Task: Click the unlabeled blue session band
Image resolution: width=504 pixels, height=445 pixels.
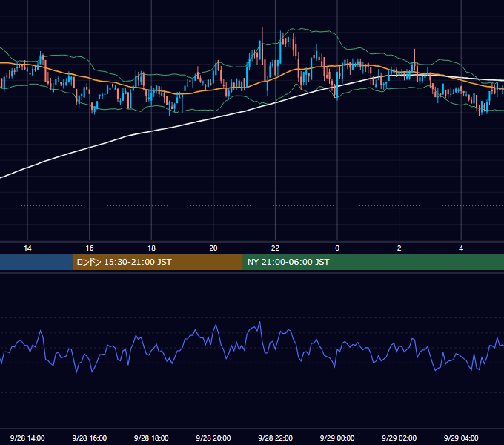Action: [x=36, y=262]
